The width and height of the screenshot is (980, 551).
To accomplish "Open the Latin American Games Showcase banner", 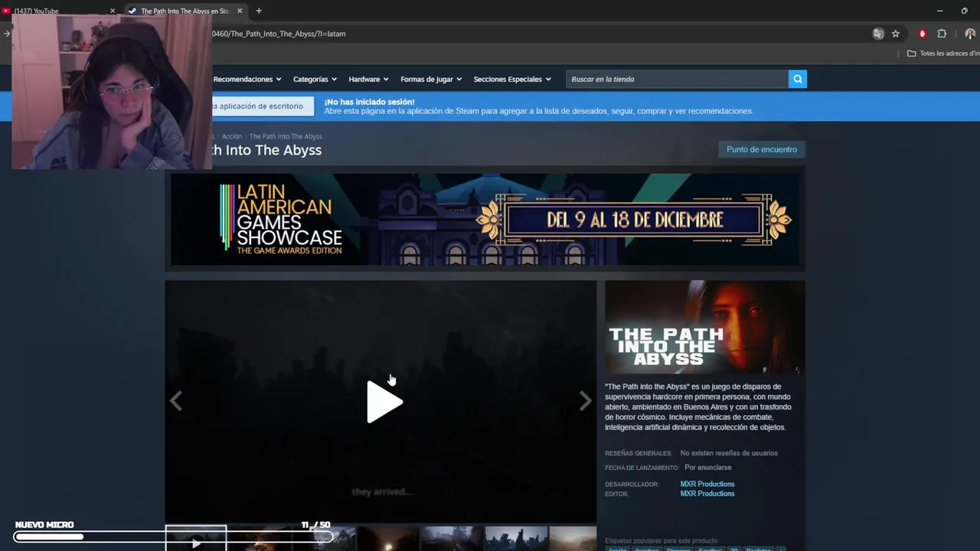I will click(485, 220).
